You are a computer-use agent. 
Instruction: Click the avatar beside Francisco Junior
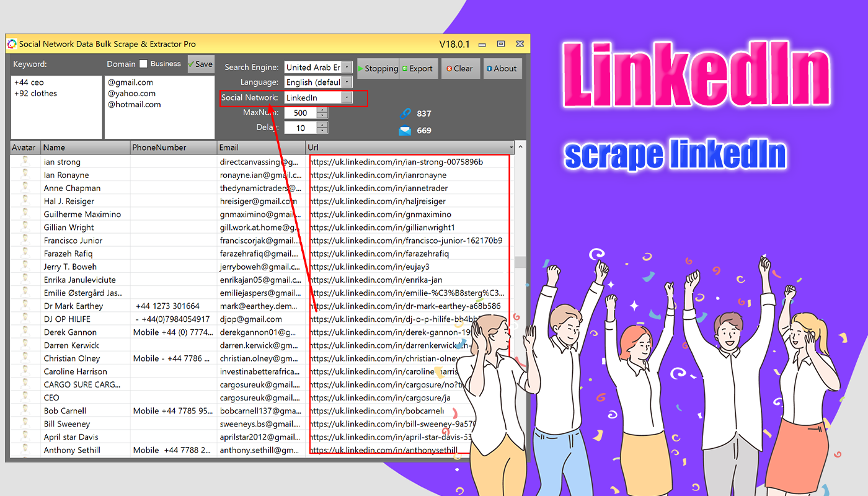pos(25,240)
